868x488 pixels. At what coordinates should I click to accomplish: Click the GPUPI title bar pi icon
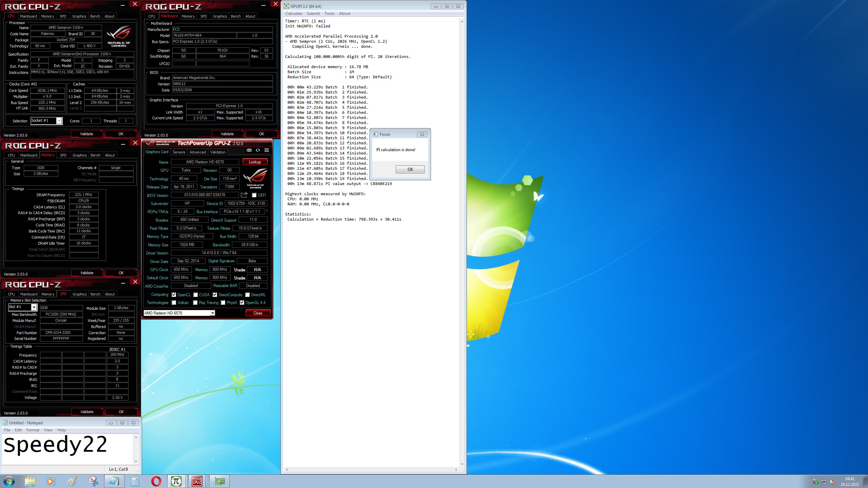287,6
